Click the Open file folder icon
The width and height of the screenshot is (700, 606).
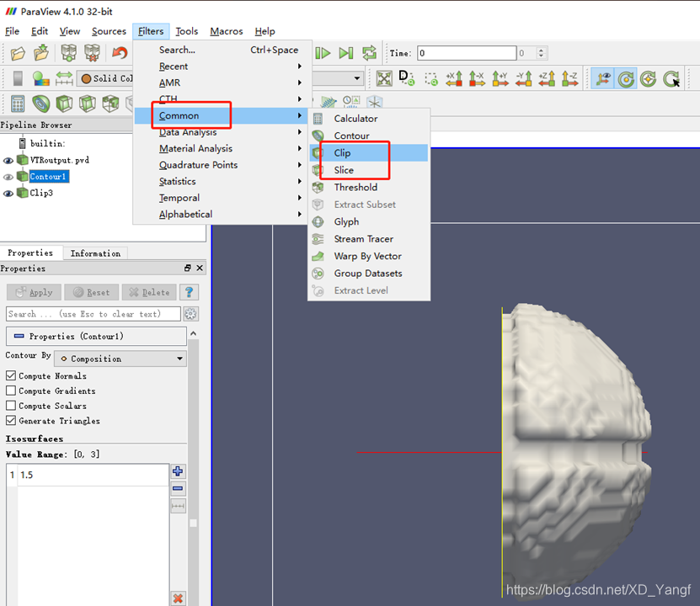[x=18, y=54]
